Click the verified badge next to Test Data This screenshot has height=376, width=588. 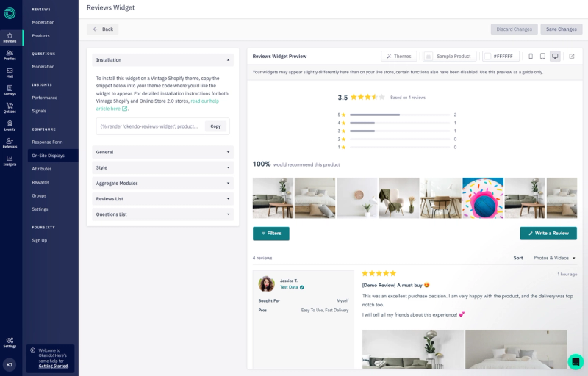(x=302, y=287)
